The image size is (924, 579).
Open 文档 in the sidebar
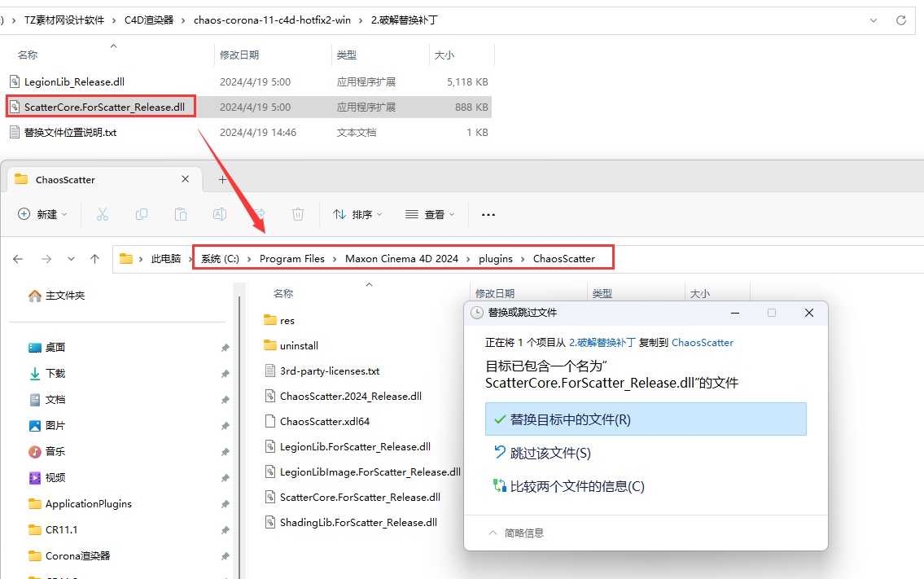47,399
